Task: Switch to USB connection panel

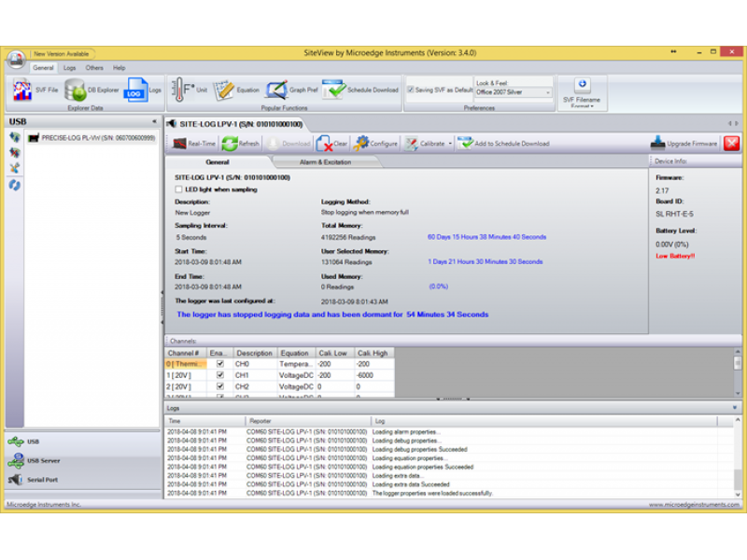Action: [83, 441]
